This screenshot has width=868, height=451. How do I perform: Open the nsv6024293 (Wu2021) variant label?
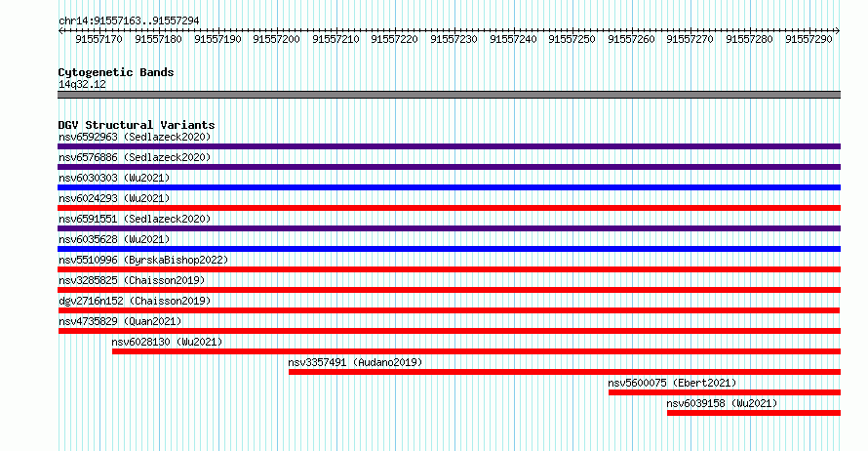(114, 198)
